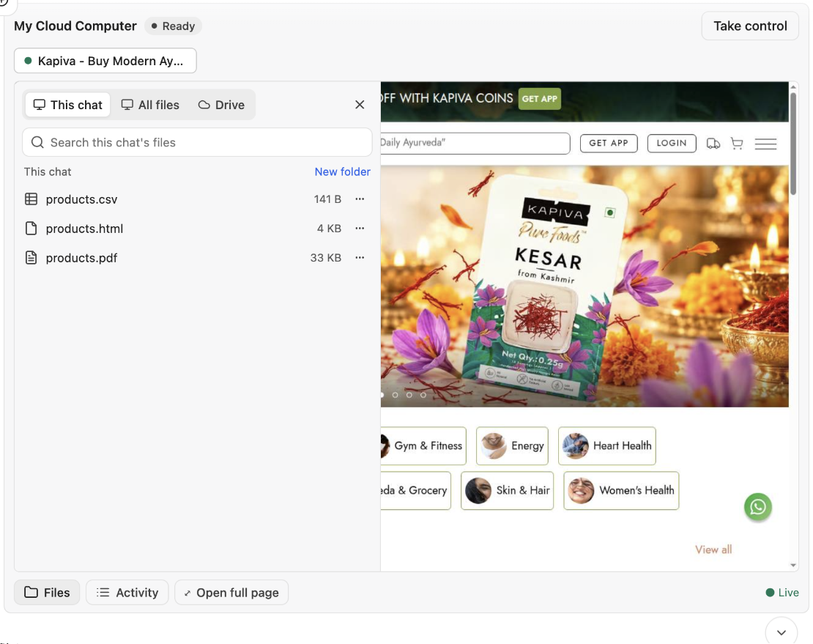Click the second carousel dot indicator
The height and width of the screenshot is (644, 813).
395,395
